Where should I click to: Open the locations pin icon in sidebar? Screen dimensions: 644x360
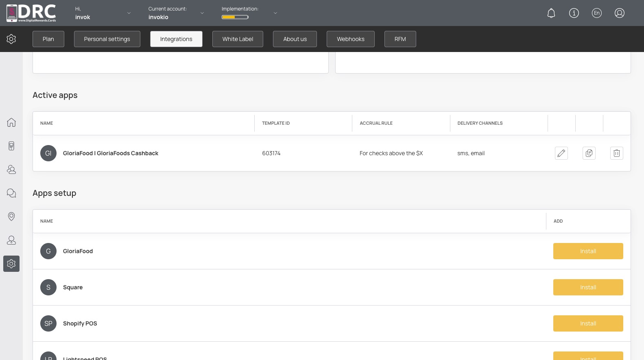click(x=11, y=217)
